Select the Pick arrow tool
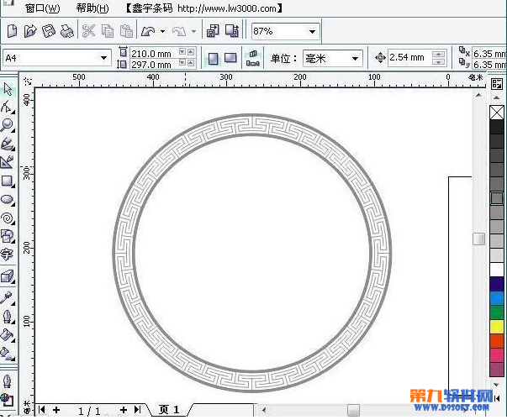Screen dimensions: 507x420 [x=8, y=89]
